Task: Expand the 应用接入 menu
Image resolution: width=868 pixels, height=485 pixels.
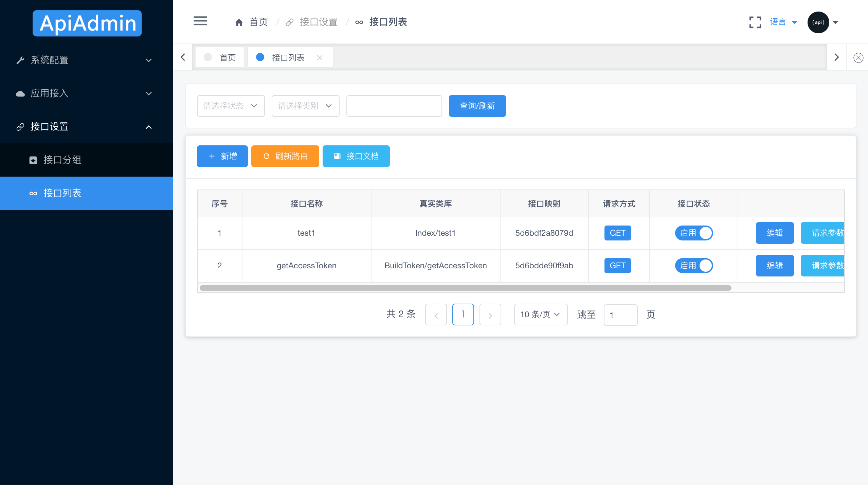Action: (87, 93)
